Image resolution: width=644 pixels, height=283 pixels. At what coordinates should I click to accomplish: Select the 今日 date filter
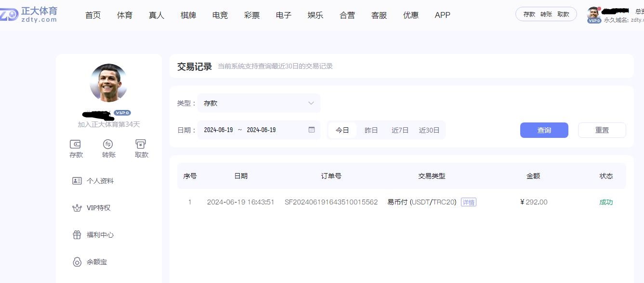(342, 130)
